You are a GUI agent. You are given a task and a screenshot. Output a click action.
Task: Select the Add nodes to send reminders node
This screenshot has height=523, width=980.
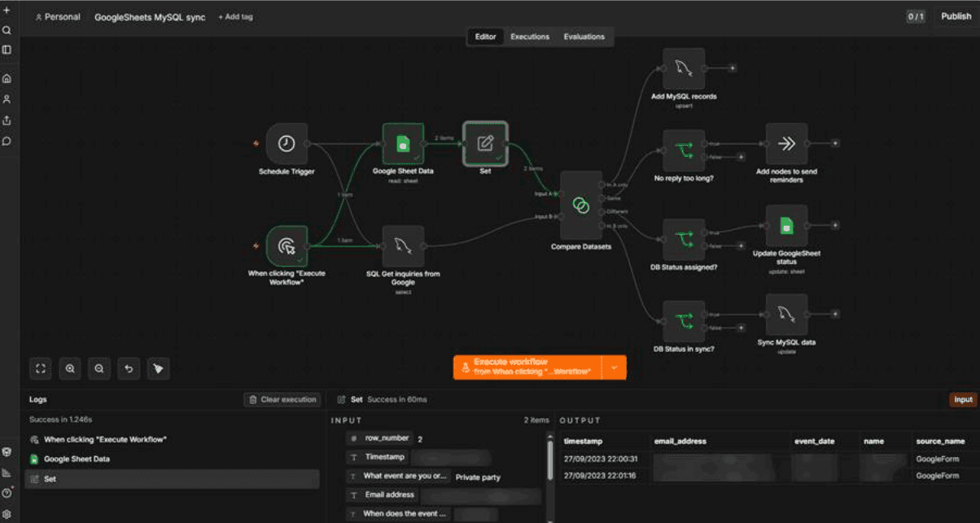786,143
